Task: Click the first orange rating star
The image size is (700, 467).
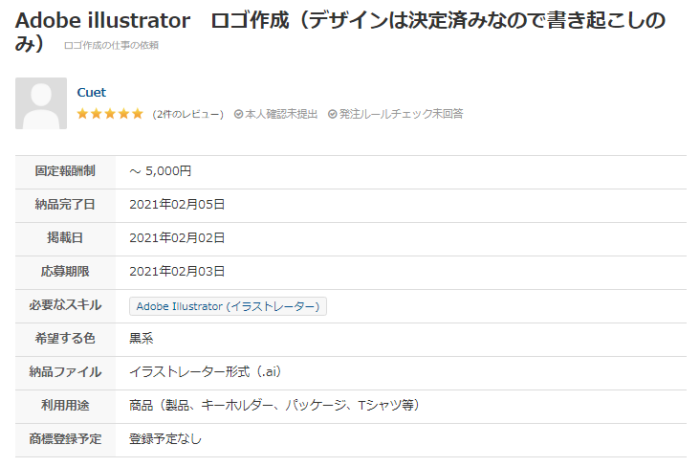Action: (x=83, y=114)
